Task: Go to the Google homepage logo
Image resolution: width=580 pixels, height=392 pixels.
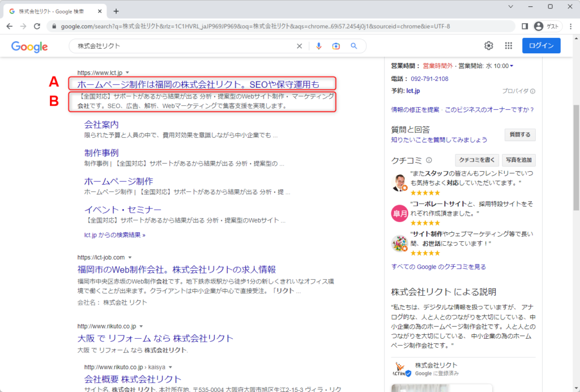Action: coord(29,46)
